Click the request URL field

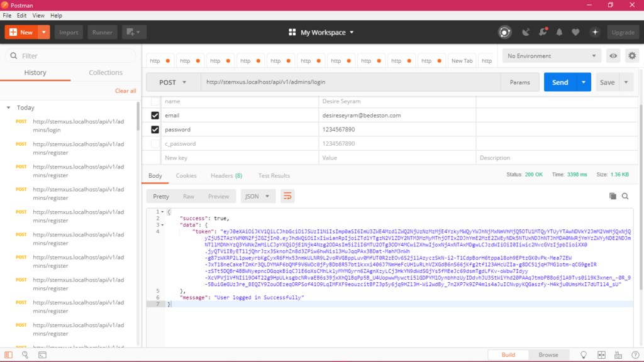point(349,82)
